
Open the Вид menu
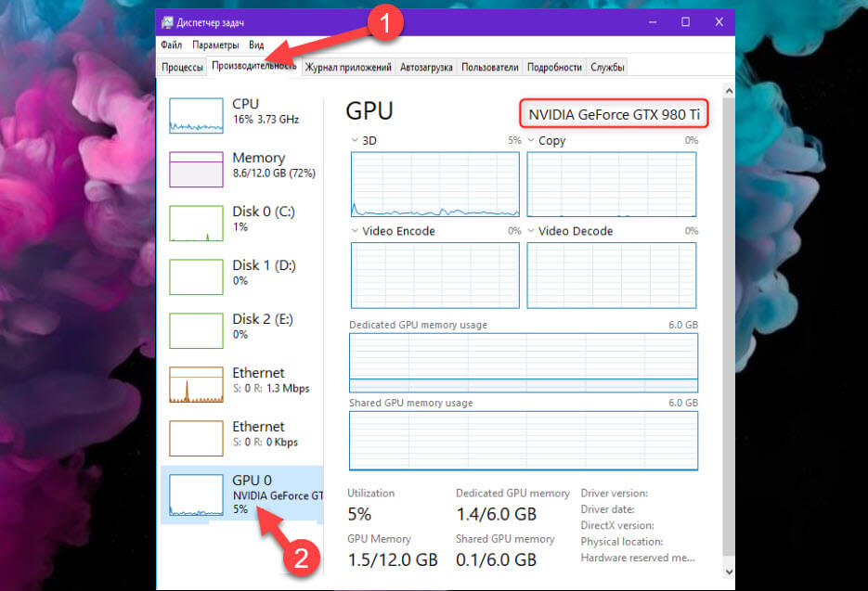coord(256,45)
